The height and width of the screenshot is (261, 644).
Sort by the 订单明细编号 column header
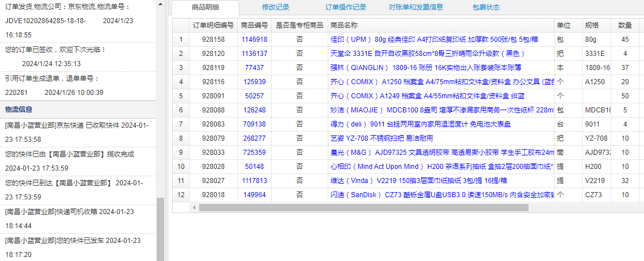213,25
